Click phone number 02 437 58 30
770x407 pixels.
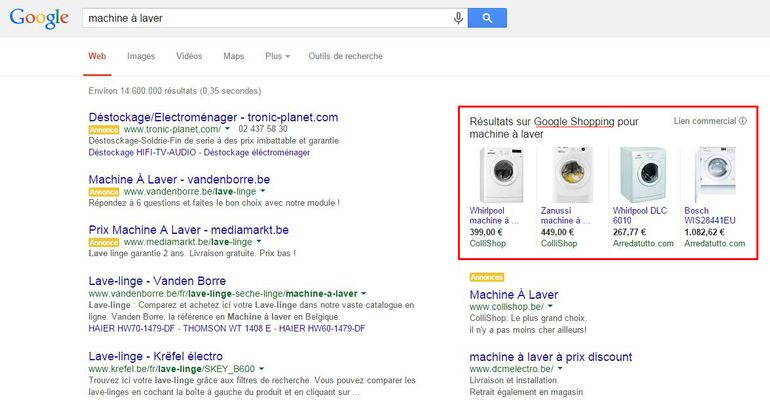pos(263,129)
